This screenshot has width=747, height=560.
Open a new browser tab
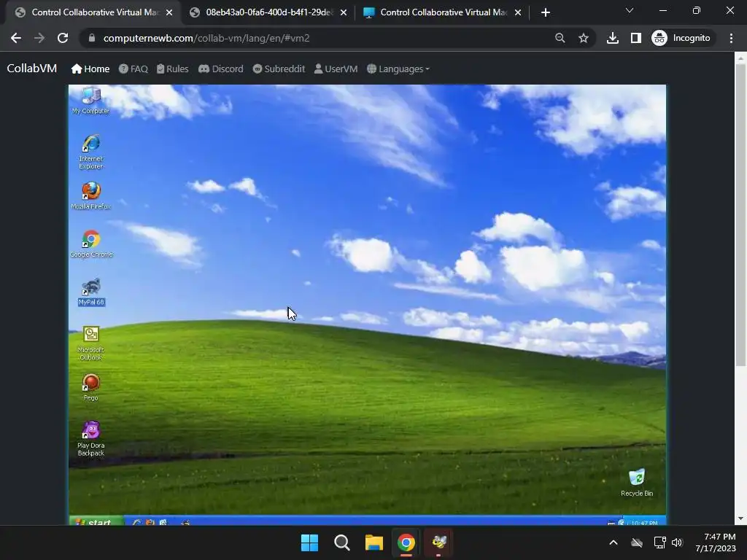(546, 12)
